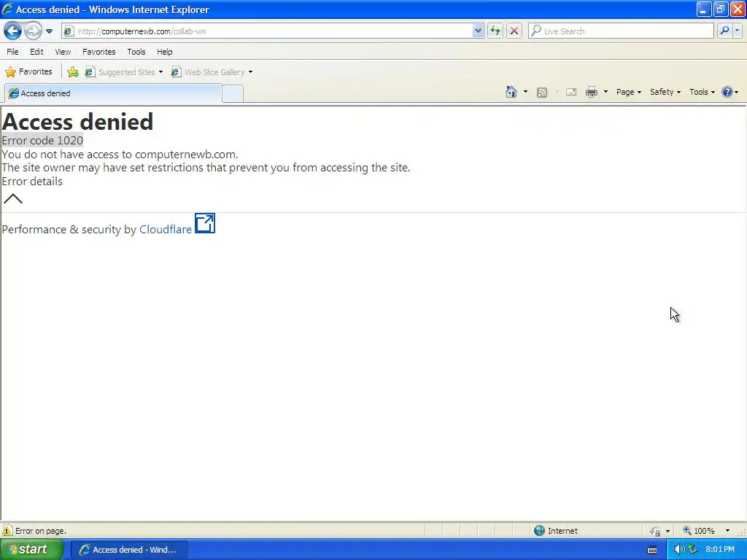747x560 pixels.
Task: Click the Error details text
Action: click(x=32, y=182)
